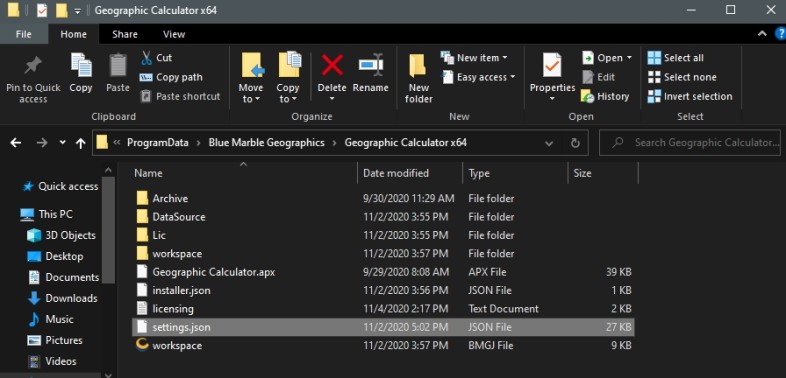Click the Pin to Quick access icon
Viewport: 786px width, 378px height.
[x=33, y=65]
